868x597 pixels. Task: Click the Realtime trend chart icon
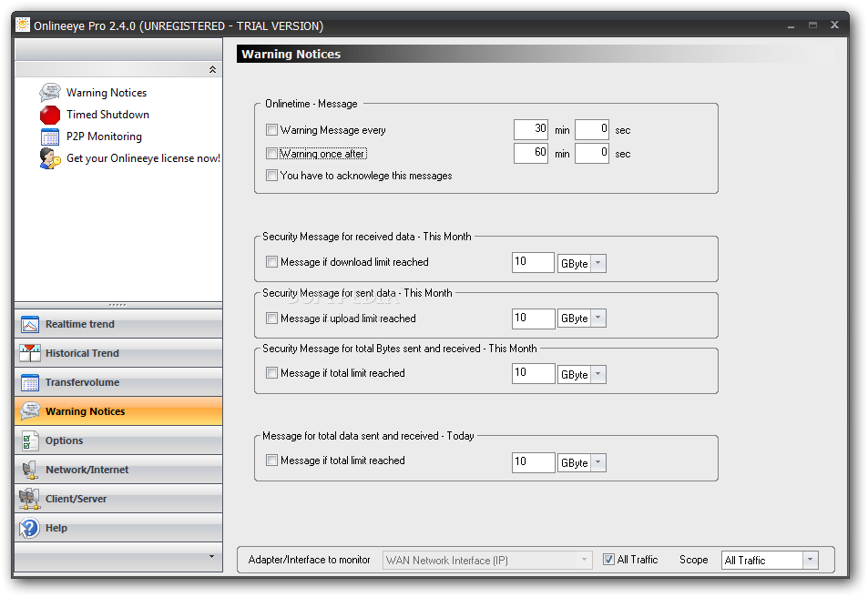[30, 324]
